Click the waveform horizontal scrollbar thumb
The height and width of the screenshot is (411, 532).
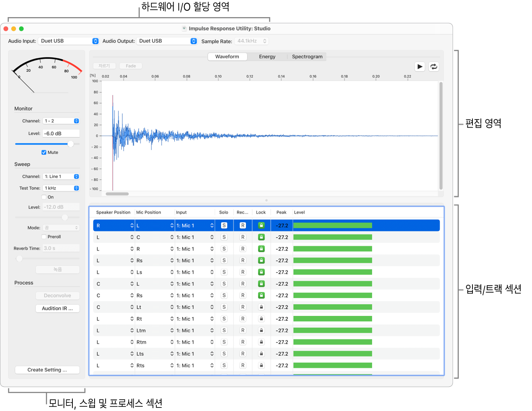click(x=117, y=194)
